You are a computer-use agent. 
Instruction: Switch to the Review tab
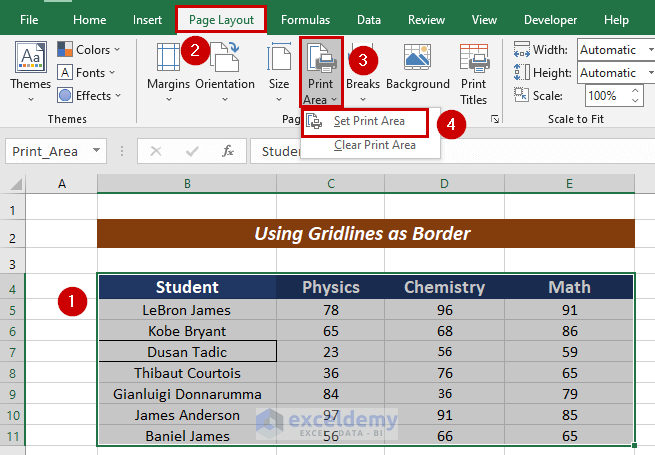[x=426, y=20]
